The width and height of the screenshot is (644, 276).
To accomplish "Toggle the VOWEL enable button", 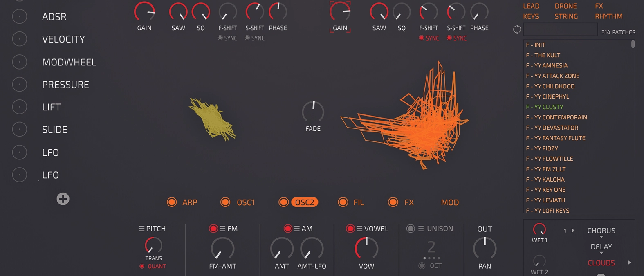I will point(350,229).
